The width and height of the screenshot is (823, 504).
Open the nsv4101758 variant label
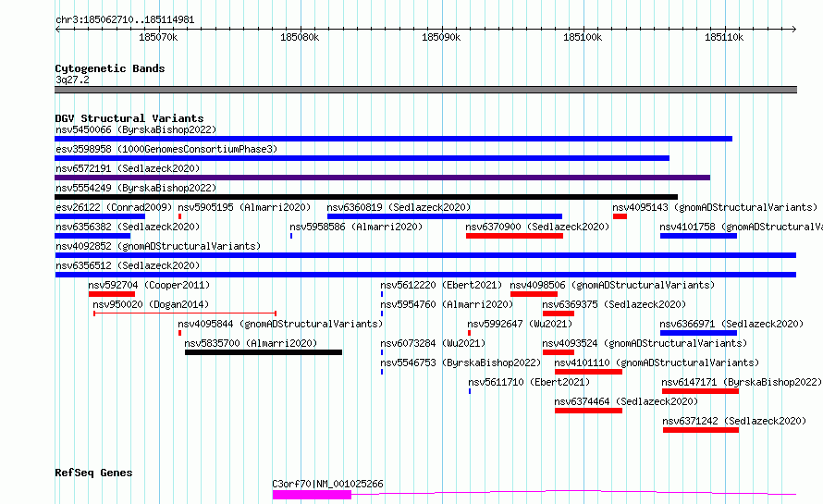pos(741,227)
